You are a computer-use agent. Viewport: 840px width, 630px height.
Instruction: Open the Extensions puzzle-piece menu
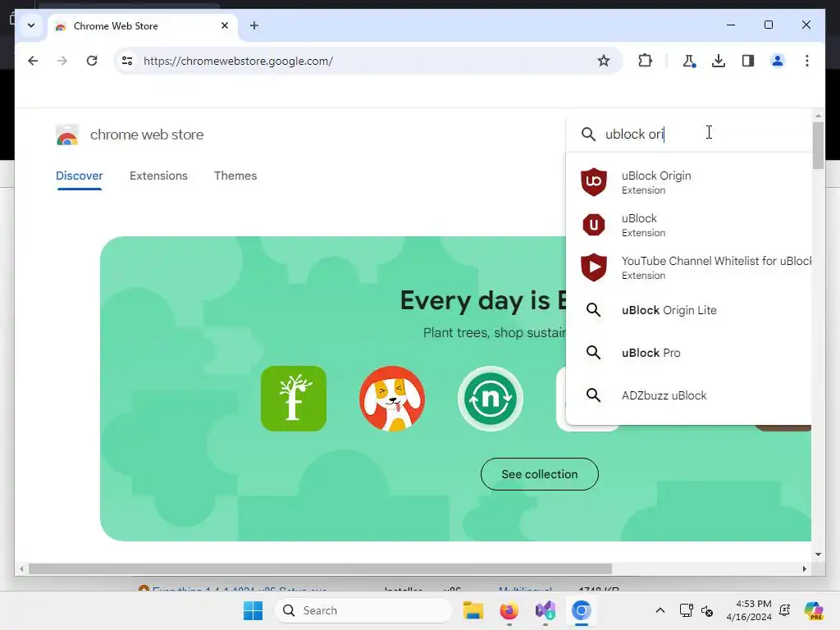[x=645, y=61]
